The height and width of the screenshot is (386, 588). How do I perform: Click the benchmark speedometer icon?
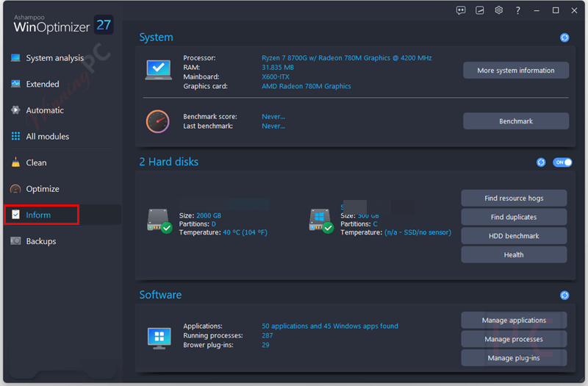(157, 121)
